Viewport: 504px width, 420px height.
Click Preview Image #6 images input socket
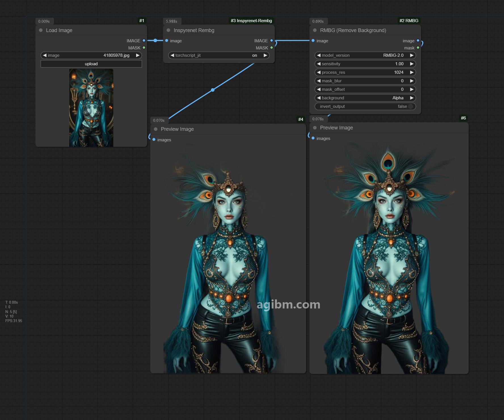(313, 138)
